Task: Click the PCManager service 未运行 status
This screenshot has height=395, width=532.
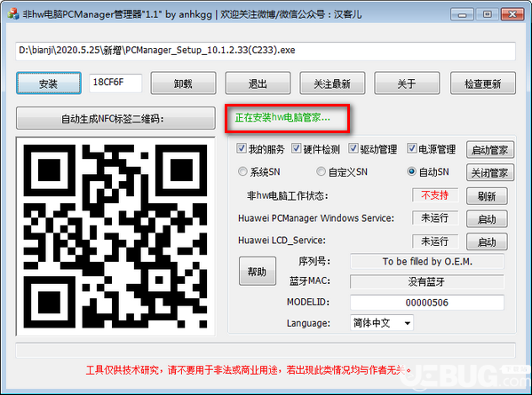Action: (435, 218)
